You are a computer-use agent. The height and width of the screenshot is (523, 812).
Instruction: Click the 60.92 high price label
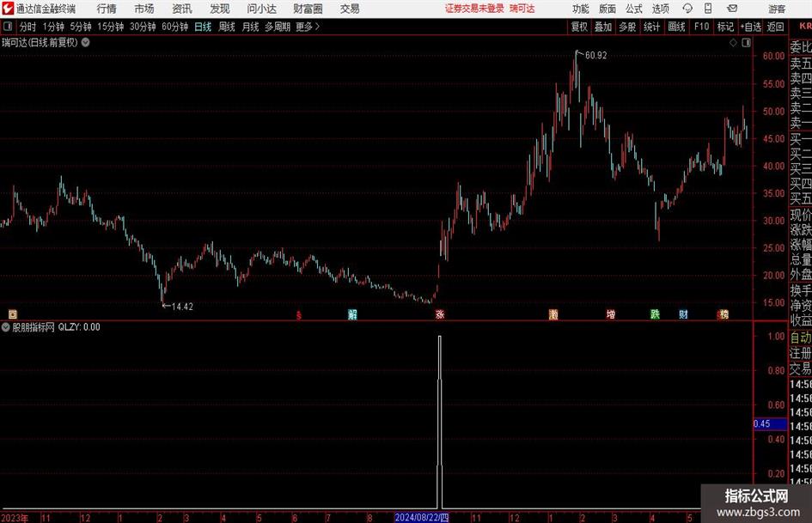coord(595,55)
